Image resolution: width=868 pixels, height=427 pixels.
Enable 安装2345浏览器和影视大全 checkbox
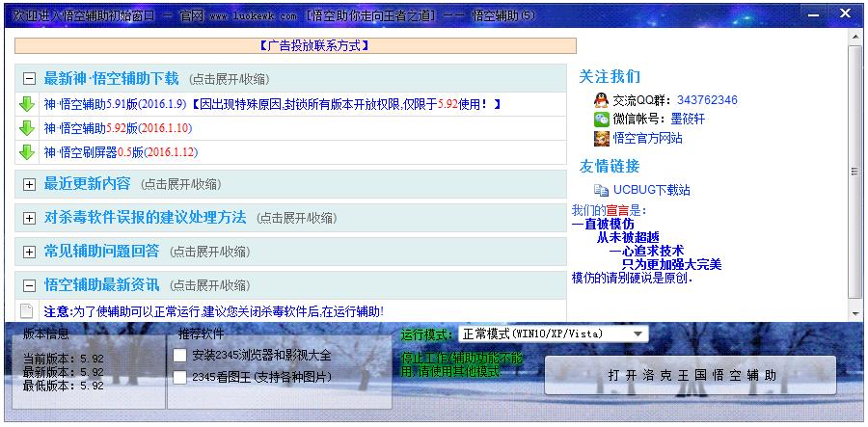click(x=179, y=356)
